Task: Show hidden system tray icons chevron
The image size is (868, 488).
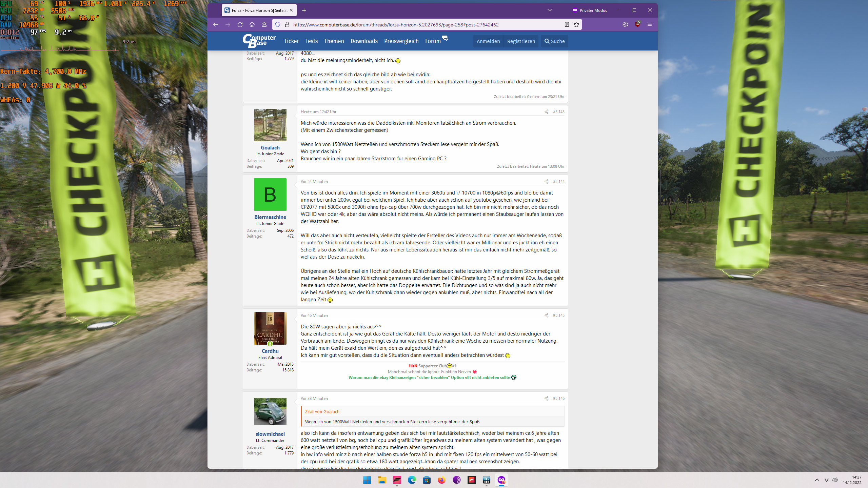Action: [x=817, y=480]
